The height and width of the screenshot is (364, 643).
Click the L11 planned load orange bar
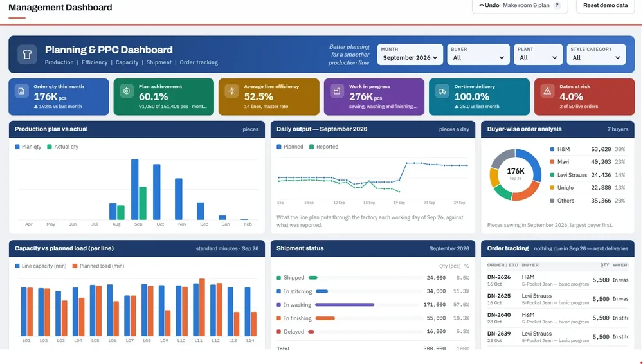pyautogui.click(x=202, y=308)
